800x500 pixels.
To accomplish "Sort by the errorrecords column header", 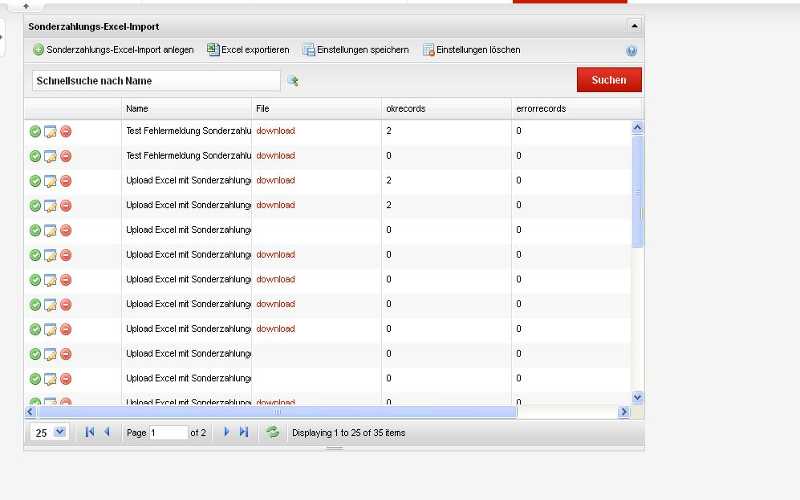I will pos(577,109).
